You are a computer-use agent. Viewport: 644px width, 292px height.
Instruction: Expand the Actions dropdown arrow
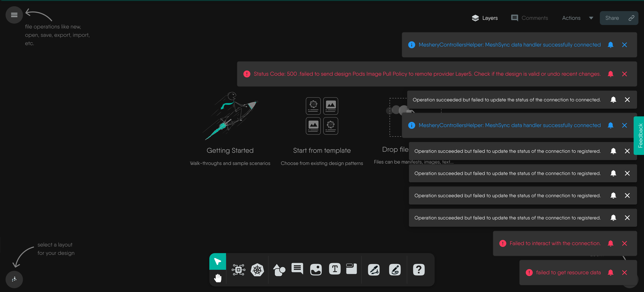click(x=591, y=18)
